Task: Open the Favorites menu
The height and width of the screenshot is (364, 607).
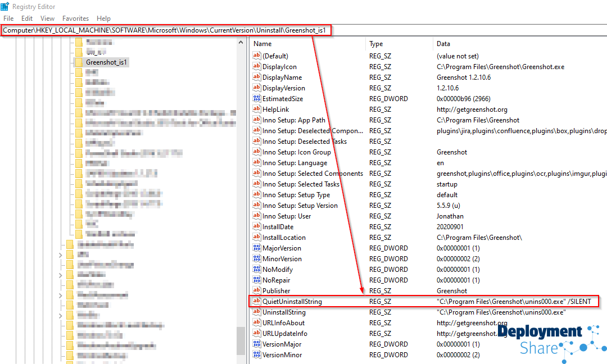Action: [75, 18]
